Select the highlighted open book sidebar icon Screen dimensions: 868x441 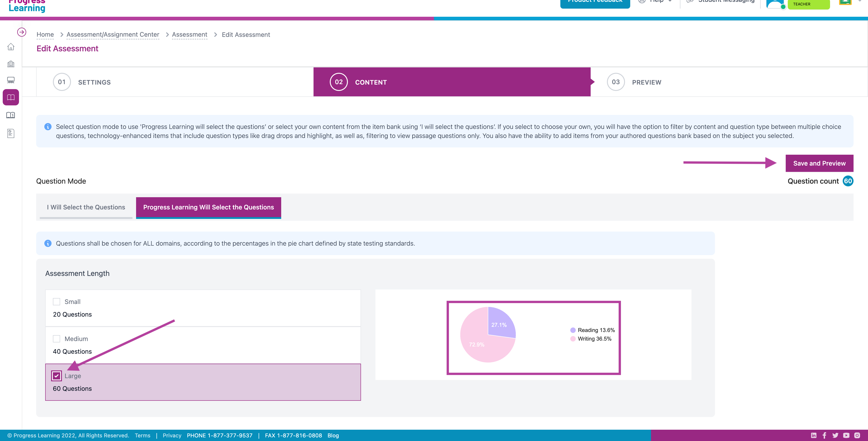(x=11, y=97)
